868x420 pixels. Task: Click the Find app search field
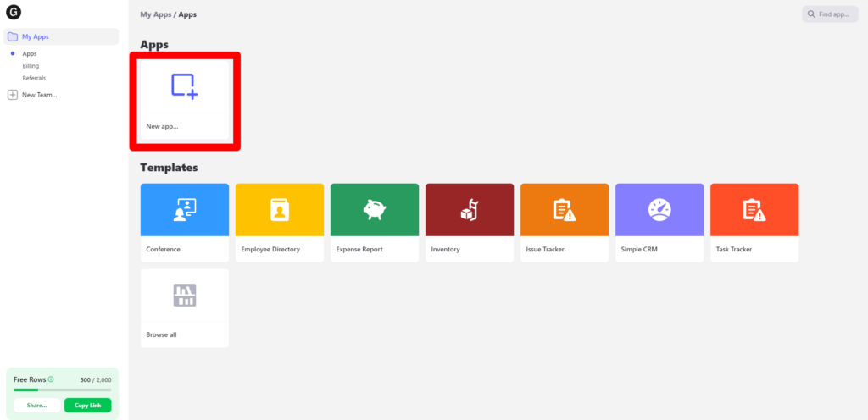pos(830,14)
